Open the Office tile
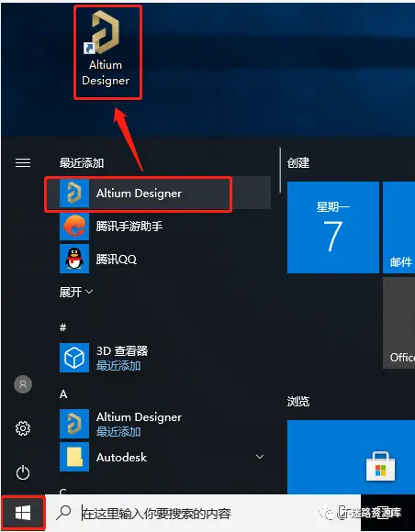Image resolution: width=415 pixels, height=532 pixels. point(398,323)
